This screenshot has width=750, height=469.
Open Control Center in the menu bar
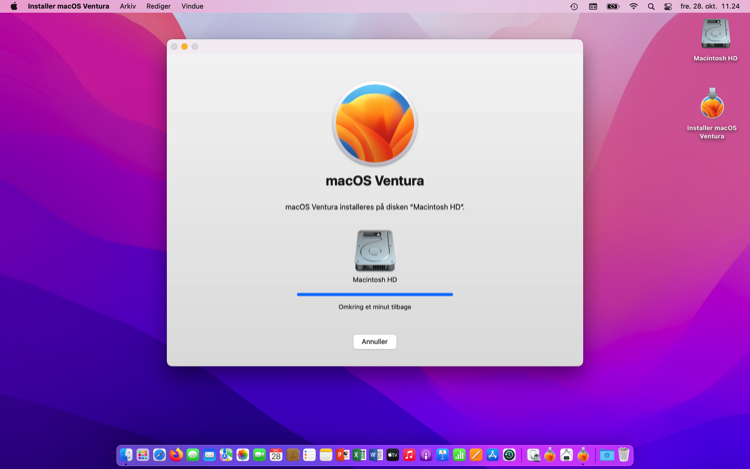668,6
